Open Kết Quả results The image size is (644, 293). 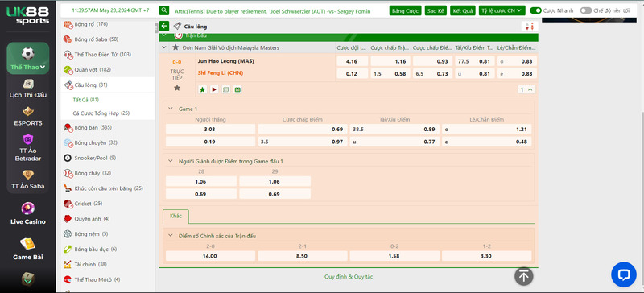(x=463, y=10)
